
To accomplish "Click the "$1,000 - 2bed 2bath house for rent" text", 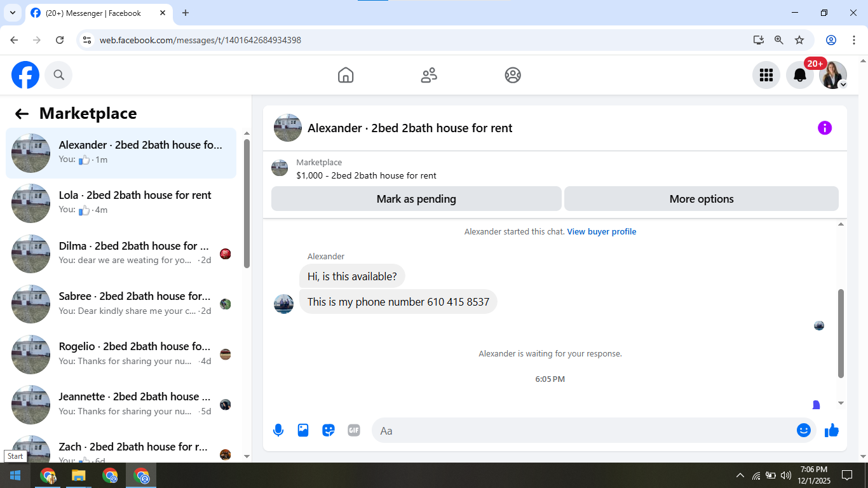I will coord(366,175).
